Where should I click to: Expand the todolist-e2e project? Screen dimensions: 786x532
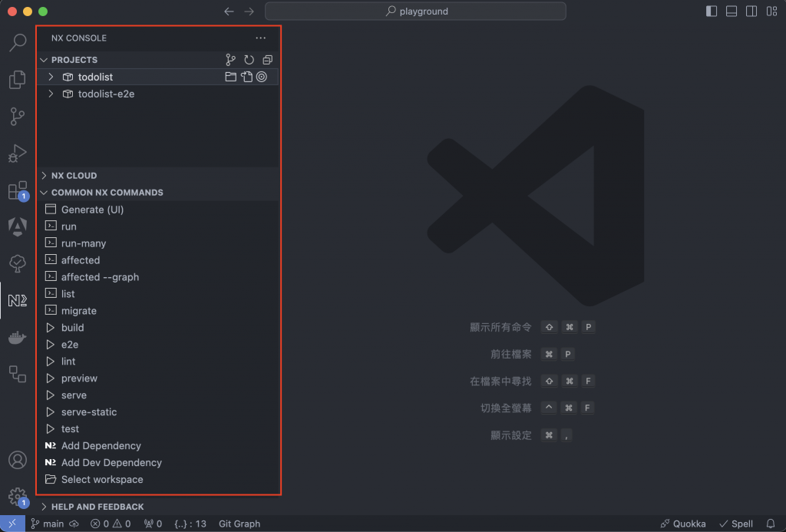click(x=51, y=94)
